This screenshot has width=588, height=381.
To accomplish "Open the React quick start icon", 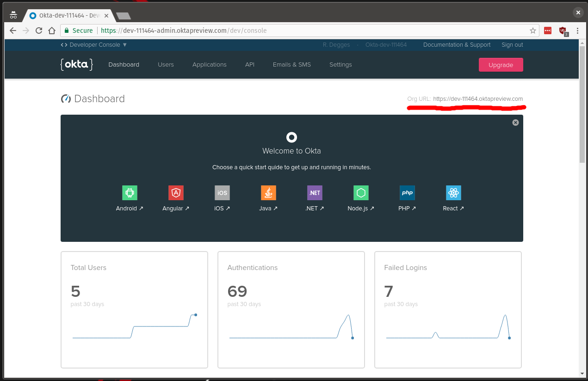I will [x=453, y=192].
